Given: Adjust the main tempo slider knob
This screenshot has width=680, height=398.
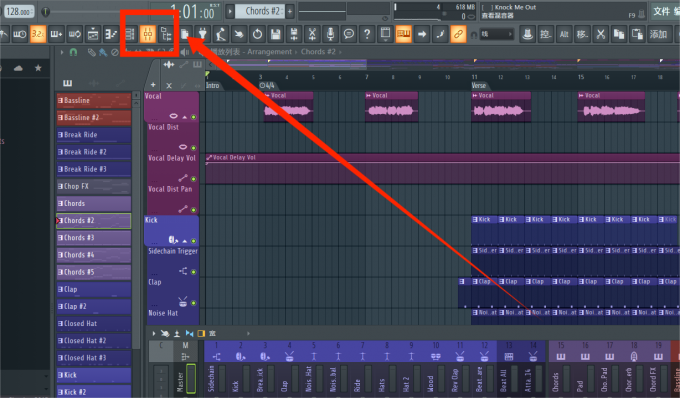Looking at the screenshot, I should [45, 11].
